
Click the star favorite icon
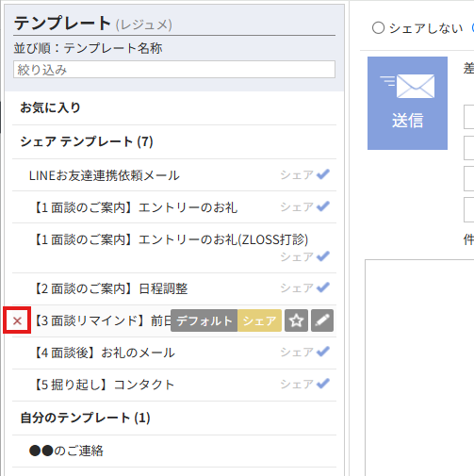[296, 320]
